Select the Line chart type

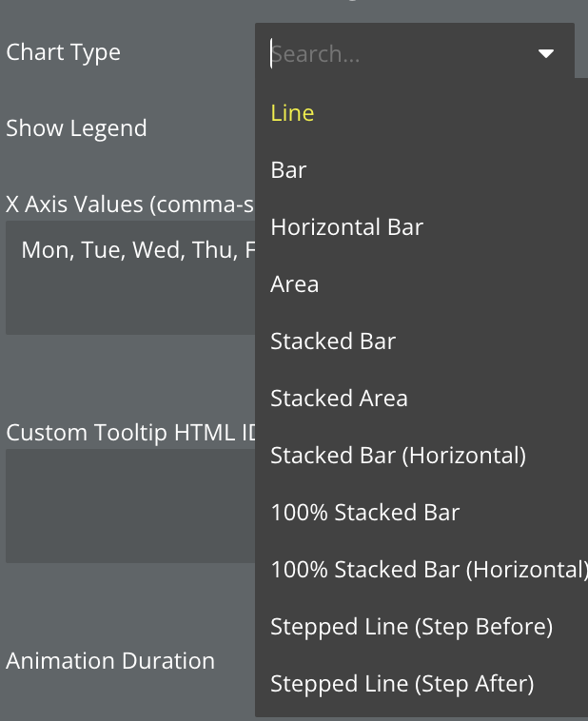(x=292, y=112)
